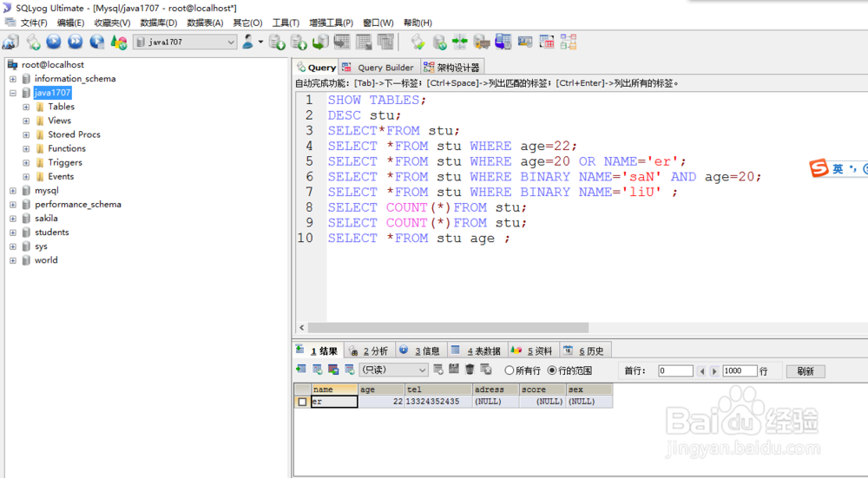Open the new connection icon in toolbar
Viewport: 868px width, 478px height.
10,42
